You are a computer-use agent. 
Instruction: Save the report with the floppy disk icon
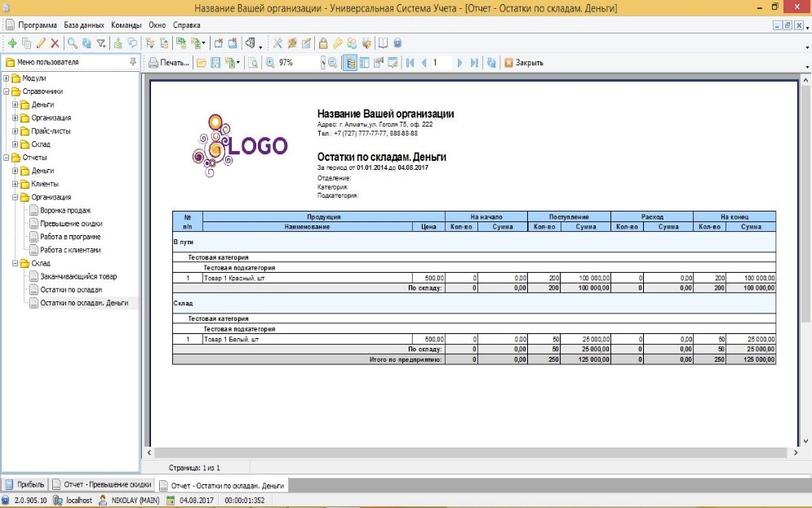215,63
